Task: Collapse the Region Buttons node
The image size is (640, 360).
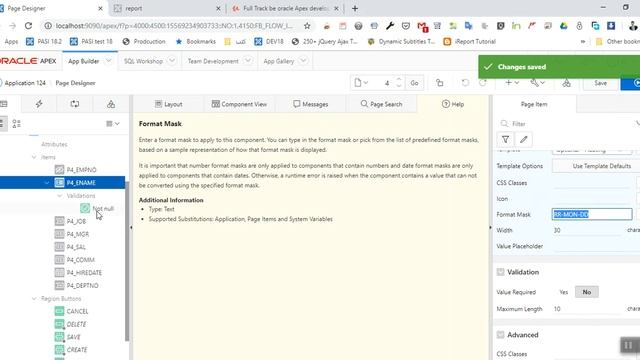Action: point(34,299)
